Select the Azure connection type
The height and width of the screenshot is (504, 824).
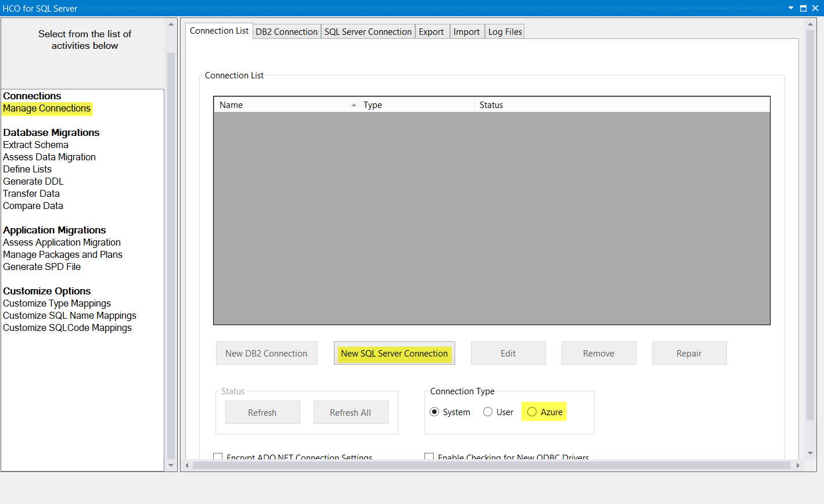click(x=532, y=412)
